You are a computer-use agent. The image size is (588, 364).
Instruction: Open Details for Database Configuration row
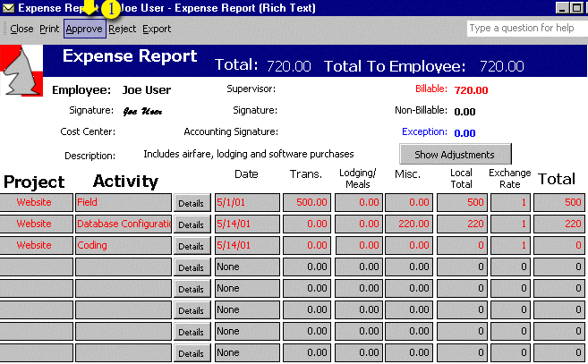click(x=192, y=224)
